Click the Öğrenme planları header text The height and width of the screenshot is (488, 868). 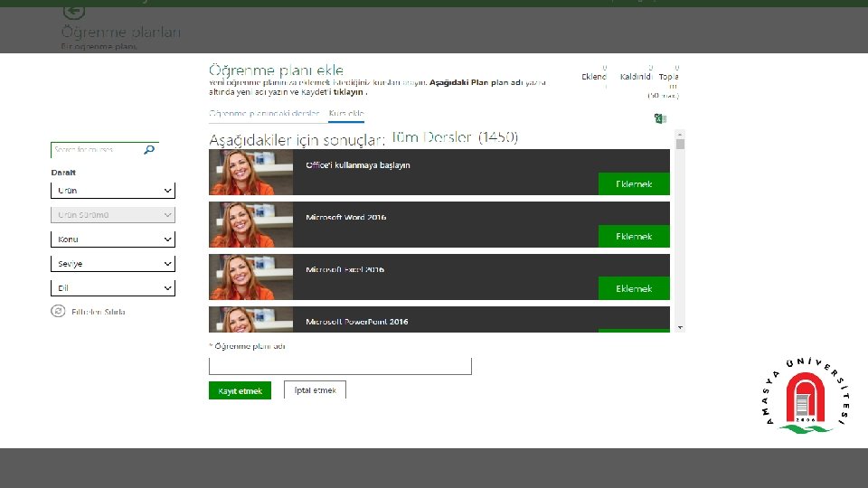click(120, 33)
